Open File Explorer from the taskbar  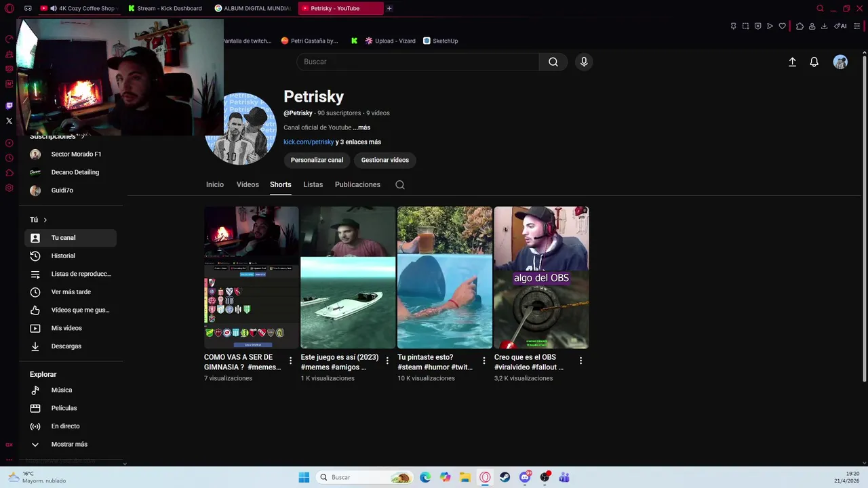click(x=465, y=477)
